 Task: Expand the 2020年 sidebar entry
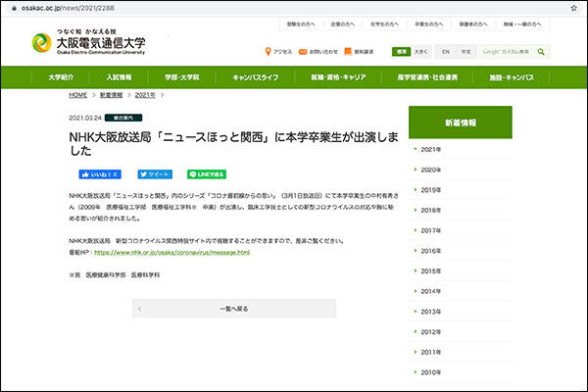pos(461,170)
